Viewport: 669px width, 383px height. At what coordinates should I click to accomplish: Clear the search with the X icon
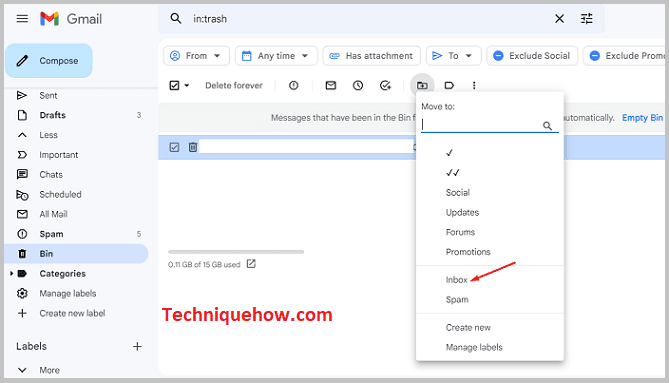(x=559, y=19)
